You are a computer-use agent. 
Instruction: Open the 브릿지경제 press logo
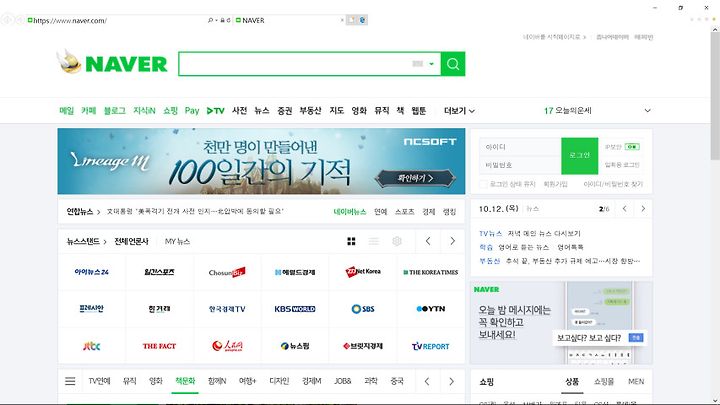tap(363, 346)
